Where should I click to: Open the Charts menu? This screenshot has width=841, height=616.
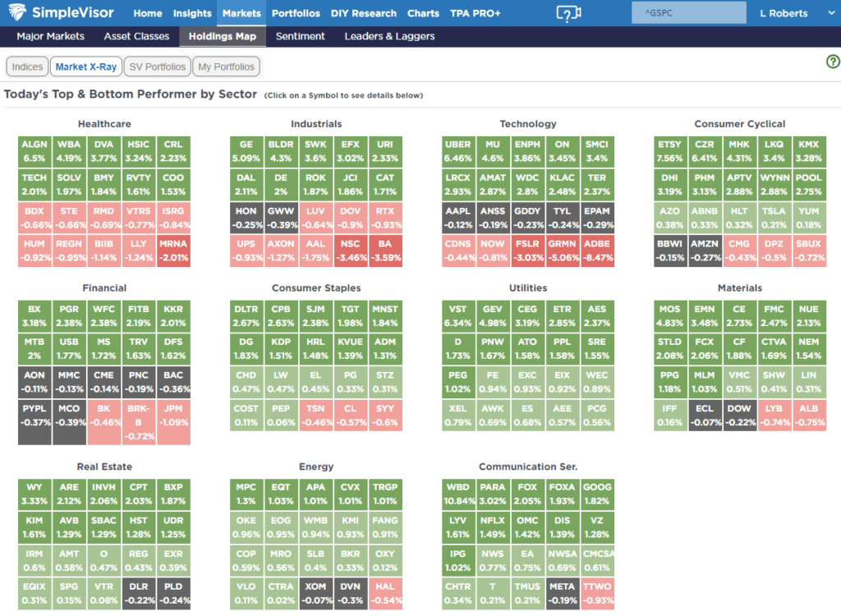click(x=423, y=13)
